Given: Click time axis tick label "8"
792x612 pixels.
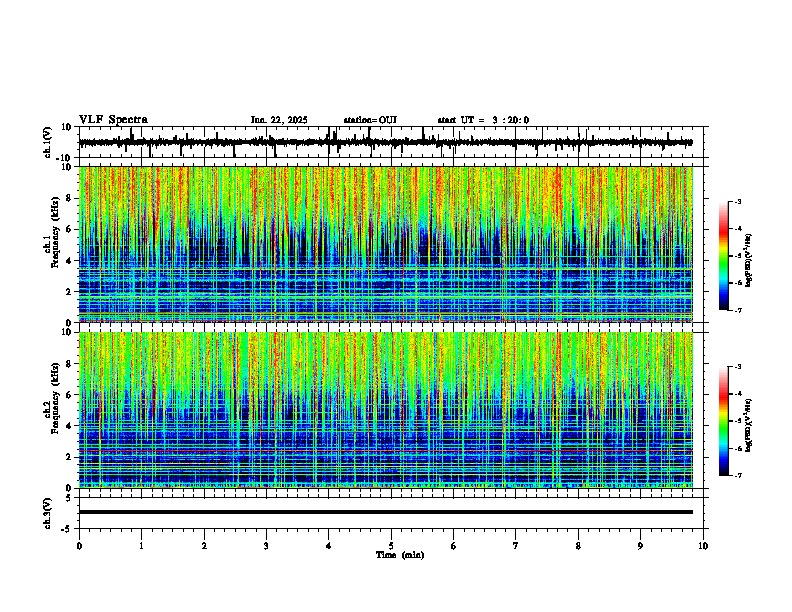Looking at the screenshot, I should [x=578, y=546].
